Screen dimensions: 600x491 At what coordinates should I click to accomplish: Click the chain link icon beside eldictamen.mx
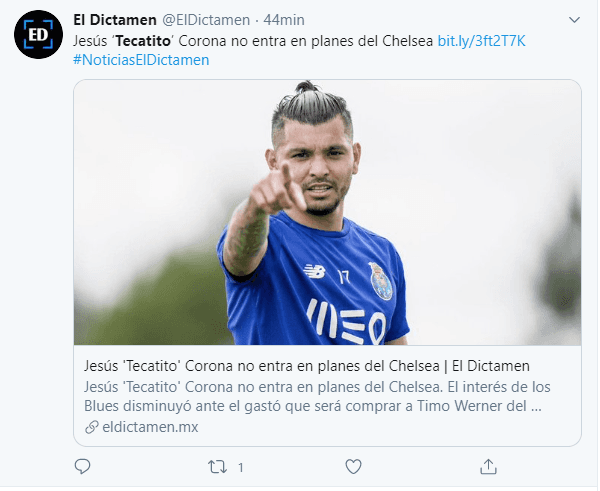click(92, 427)
